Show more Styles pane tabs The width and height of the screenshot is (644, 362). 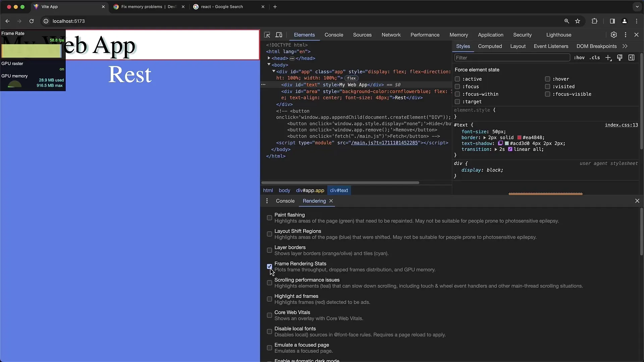click(625, 46)
